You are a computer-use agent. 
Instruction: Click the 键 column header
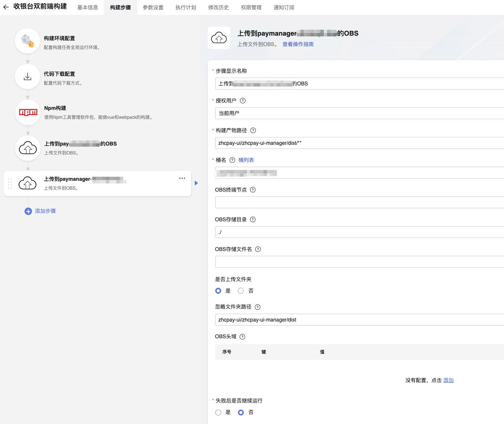[x=264, y=352]
